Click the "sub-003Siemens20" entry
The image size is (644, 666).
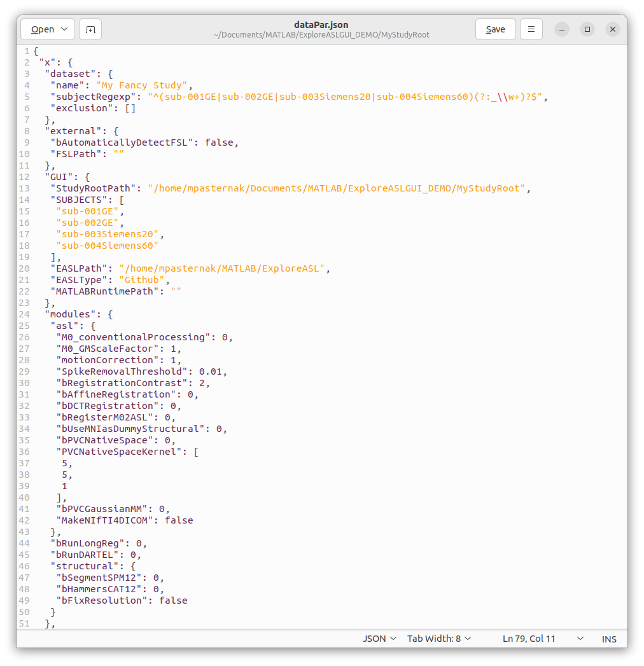(108, 235)
